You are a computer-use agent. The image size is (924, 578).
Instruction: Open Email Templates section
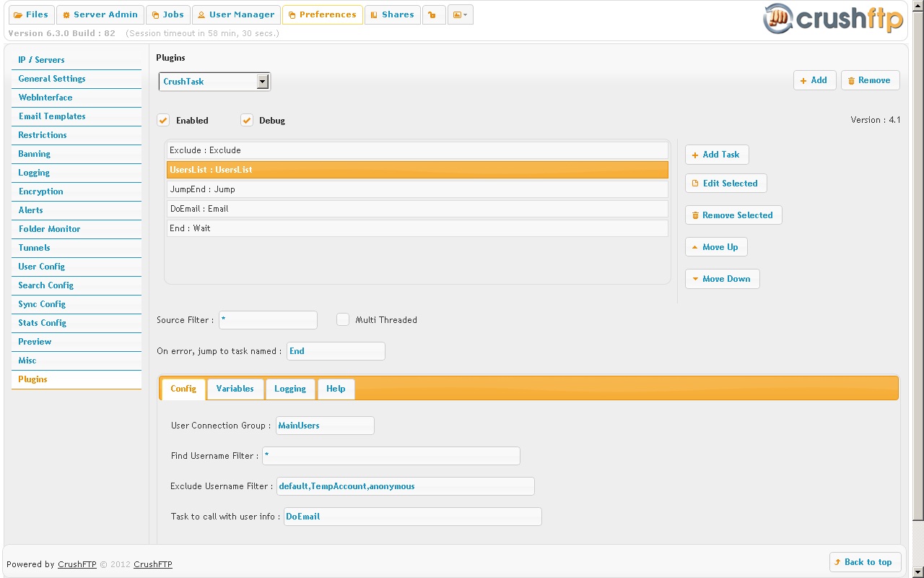coord(77,116)
